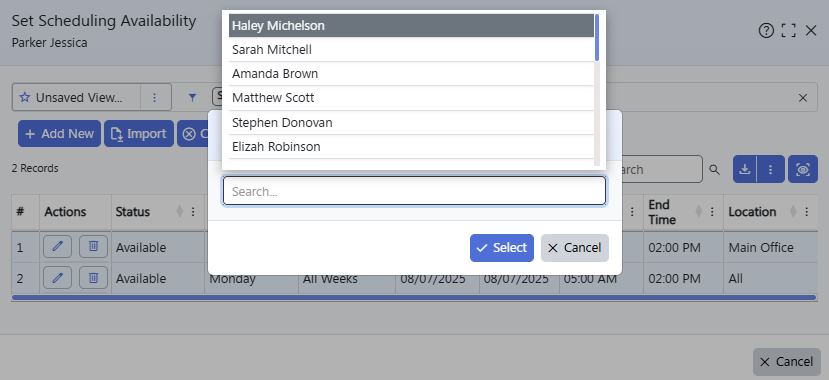Image resolution: width=829 pixels, height=380 pixels.
Task: Click the Search... input in the dialog
Action: [414, 191]
